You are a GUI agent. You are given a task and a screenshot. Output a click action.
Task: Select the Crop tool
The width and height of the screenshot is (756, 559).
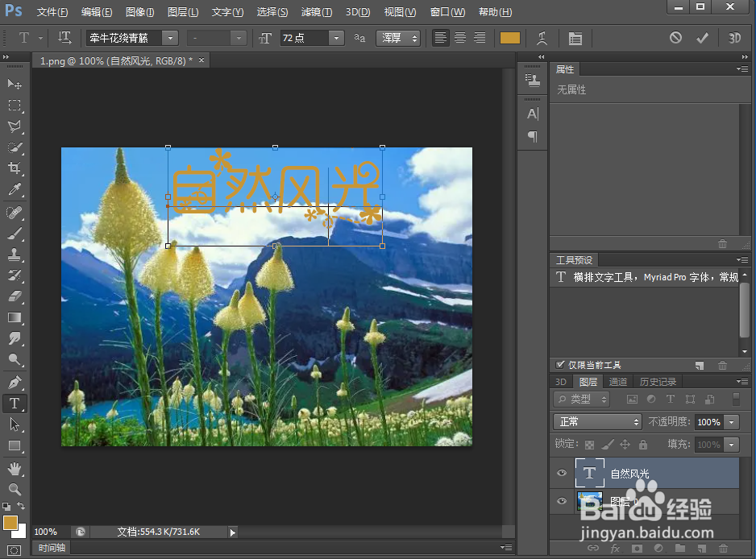click(15, 168)
